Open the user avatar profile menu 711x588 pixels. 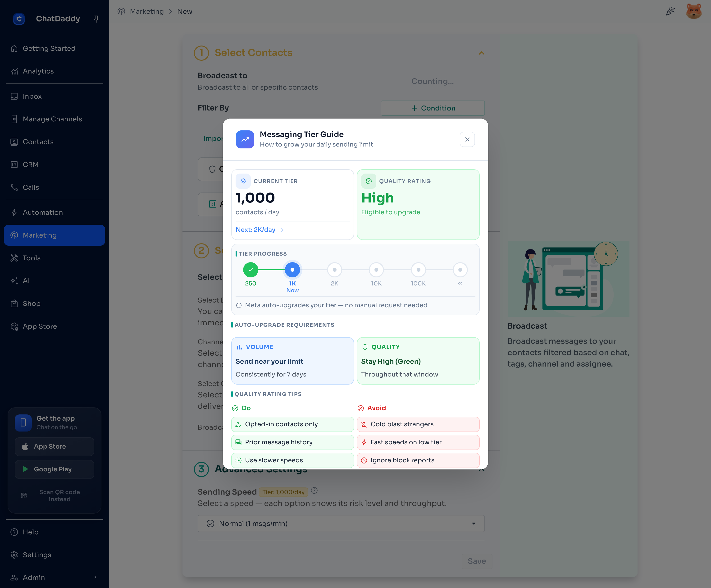[694, 11]
